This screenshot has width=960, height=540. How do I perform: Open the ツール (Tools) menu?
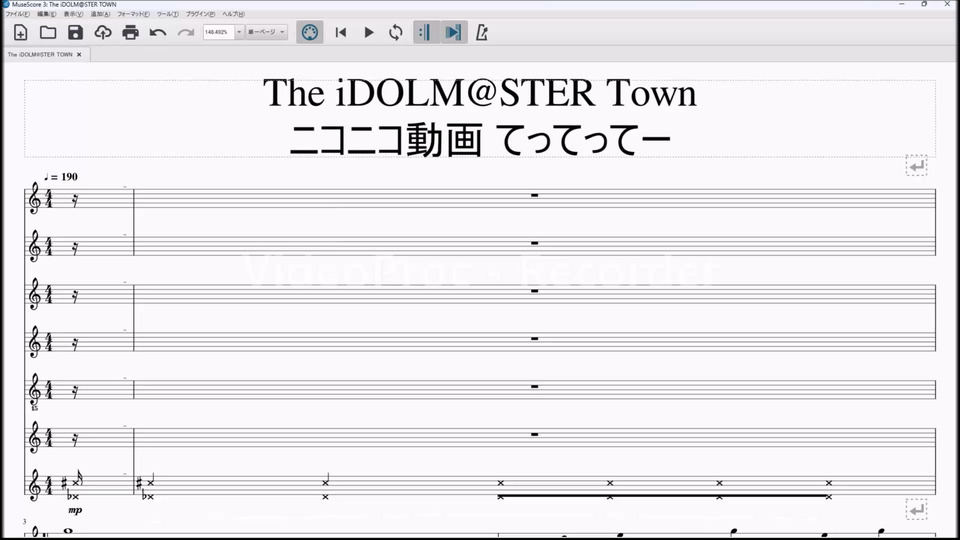click(168, 14)
